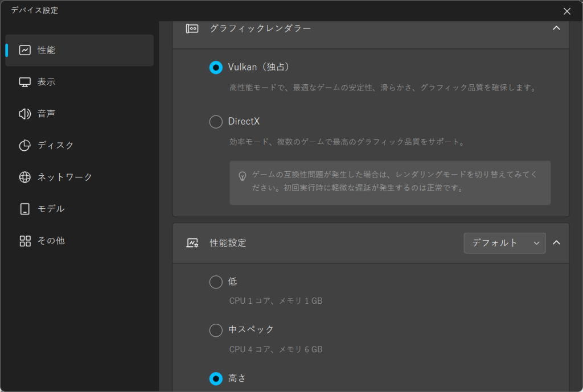Collapse the グラフィックレンダラー section chevron

[556, 28]
